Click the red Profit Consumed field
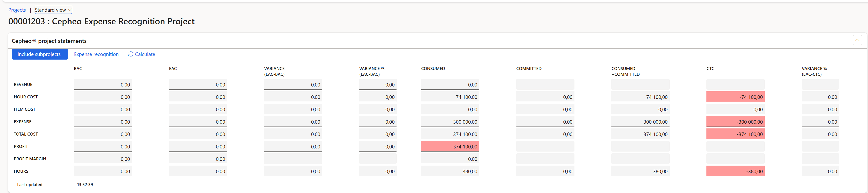The height and width of the screenshot is (193, 868). tap(450, 146)
